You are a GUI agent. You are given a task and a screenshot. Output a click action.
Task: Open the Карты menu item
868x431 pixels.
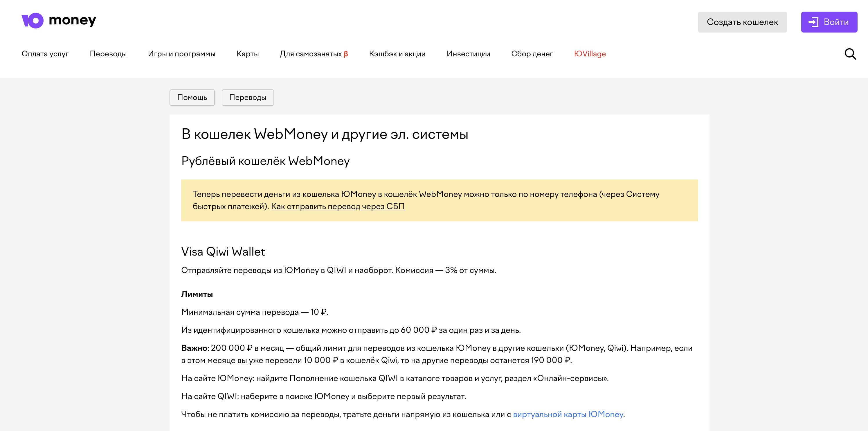pyautogui.click(x=247, y=54)
